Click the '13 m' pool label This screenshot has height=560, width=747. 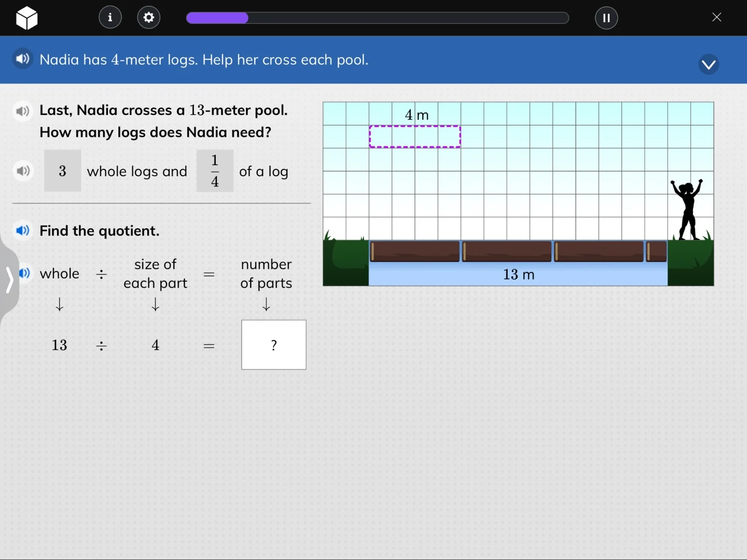(518, 275)
